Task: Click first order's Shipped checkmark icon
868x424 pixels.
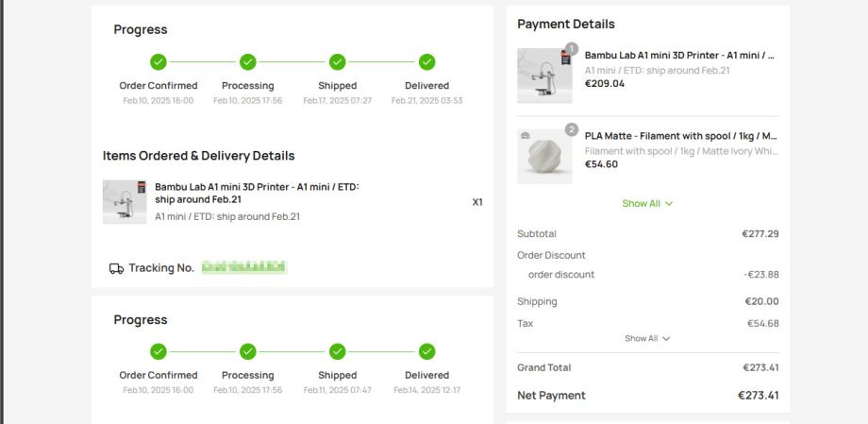Action: pyautogui.click(x=337, y=62)
